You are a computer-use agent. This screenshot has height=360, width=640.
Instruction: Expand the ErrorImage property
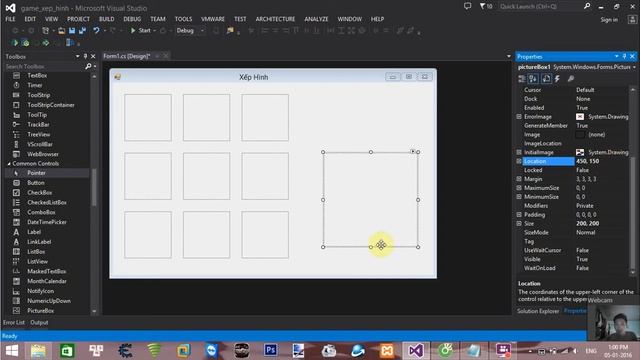(519, 117)
